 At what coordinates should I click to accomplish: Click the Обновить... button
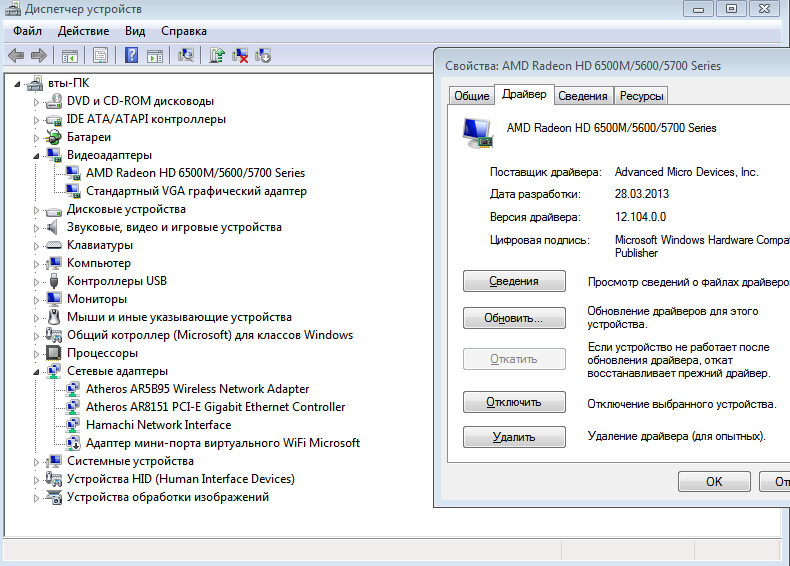(x=514, y=318)
